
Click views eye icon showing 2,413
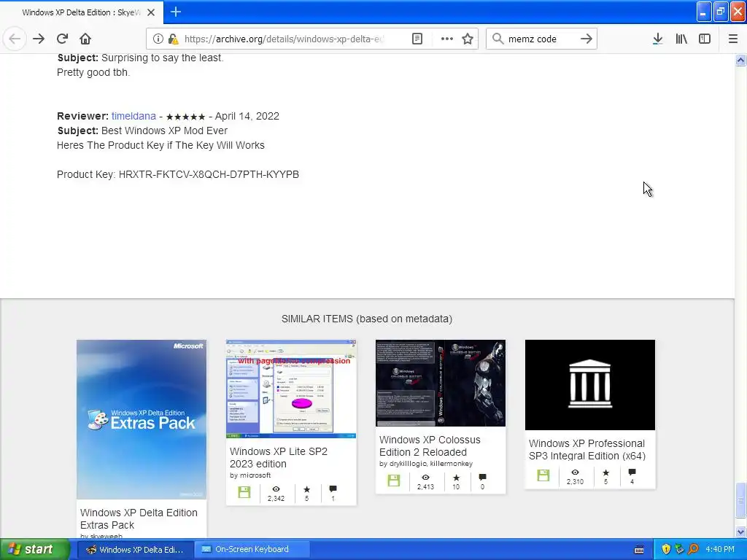point(425,477)
